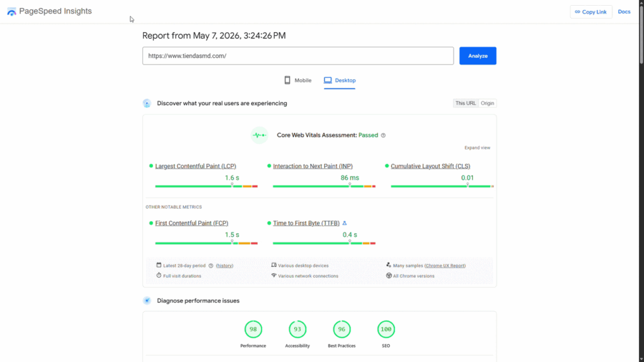
Task: Open Core Web Vitals Assessment help icon
Action: (383, 136)
